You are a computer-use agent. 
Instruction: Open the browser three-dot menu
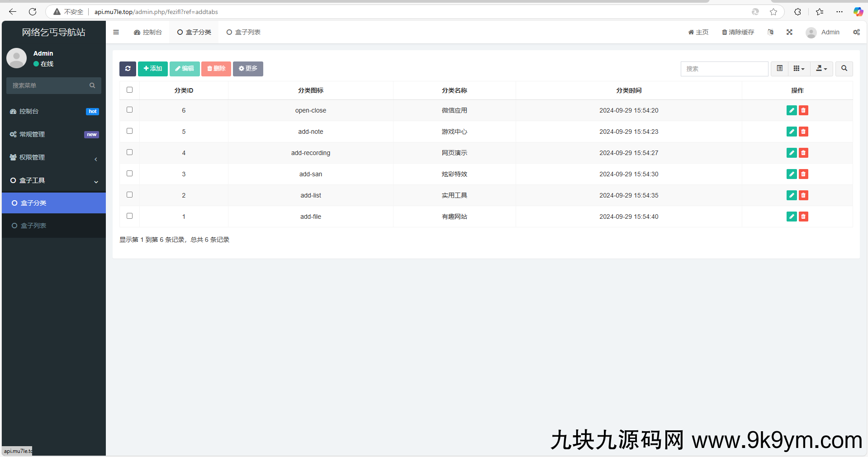[x=840, y=12]
